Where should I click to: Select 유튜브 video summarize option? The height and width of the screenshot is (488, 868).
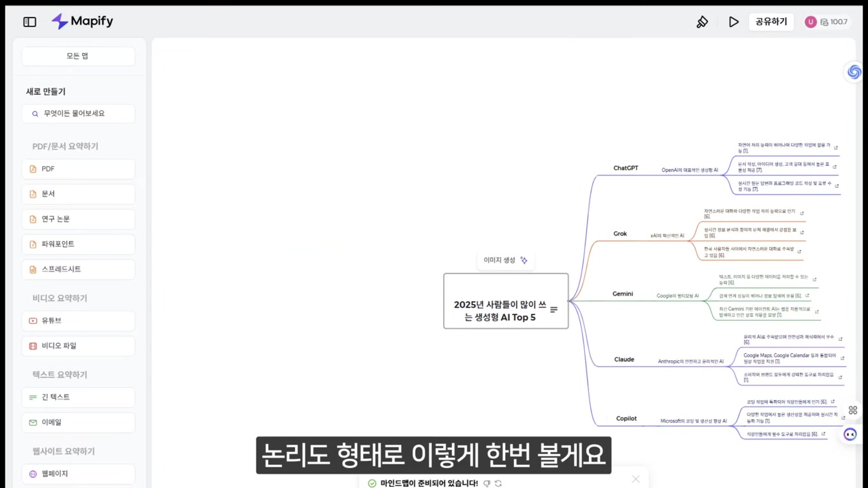point(78,321)
